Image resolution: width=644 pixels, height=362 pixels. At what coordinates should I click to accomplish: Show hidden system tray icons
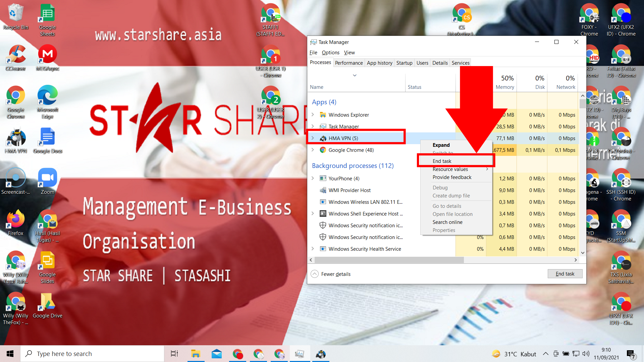[x=546, y=354]
